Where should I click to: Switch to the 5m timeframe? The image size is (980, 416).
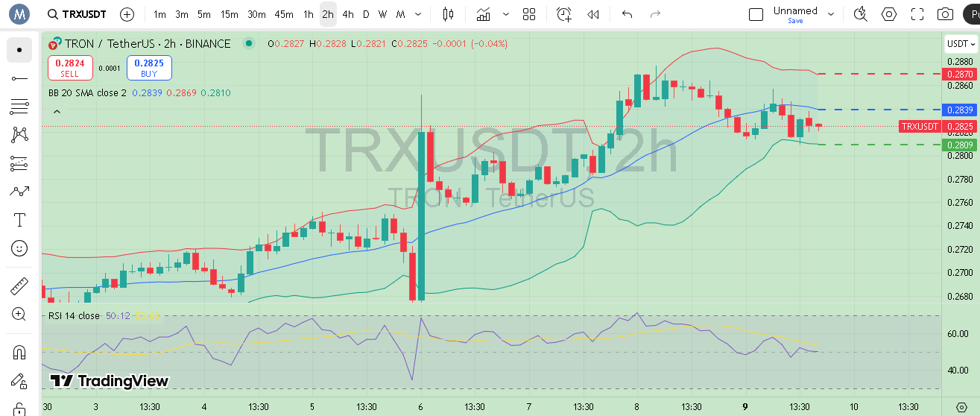tap(204, 14)
